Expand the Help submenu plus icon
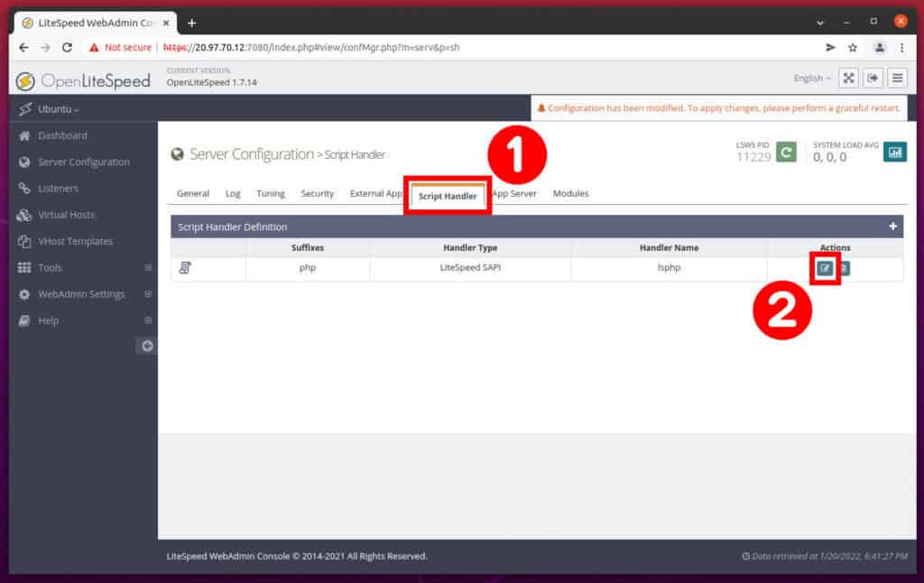Viewport: 924px width, 583px height. coord(148,320)
